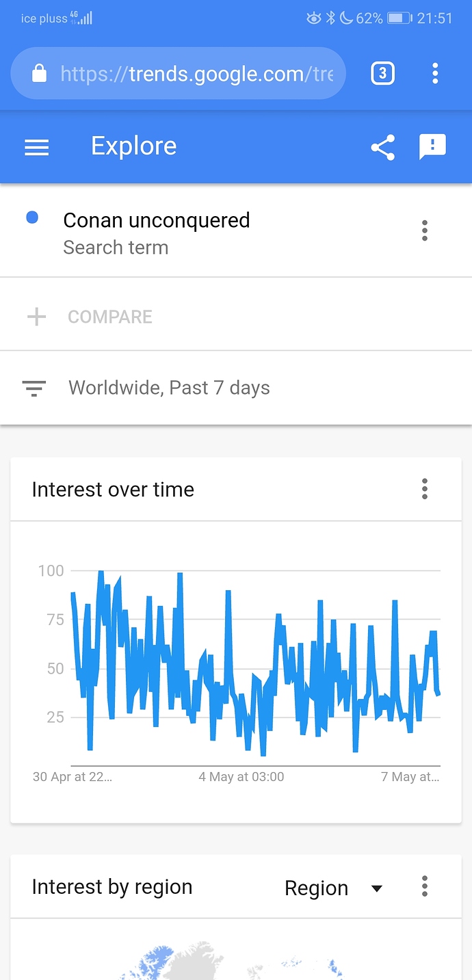The width and height of the screenshot is (472, 980).
Task: Click the Region dropdown arrow
Action: coord(376,888)
